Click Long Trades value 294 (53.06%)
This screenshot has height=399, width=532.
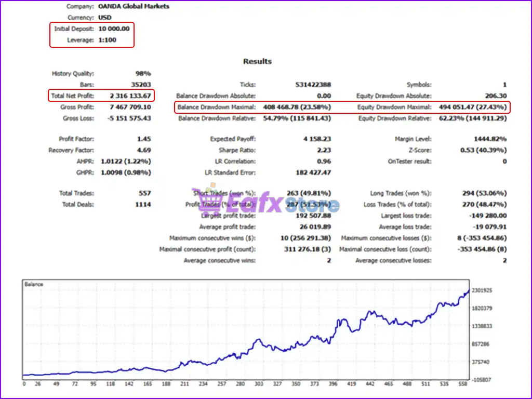(x=485, y=193)
